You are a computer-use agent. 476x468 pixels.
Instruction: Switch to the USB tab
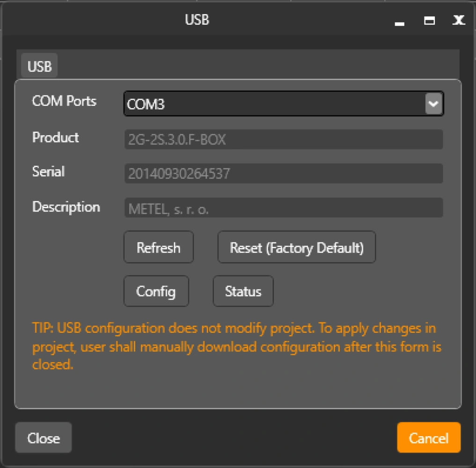pyautogui.click(x=39, y=66)
